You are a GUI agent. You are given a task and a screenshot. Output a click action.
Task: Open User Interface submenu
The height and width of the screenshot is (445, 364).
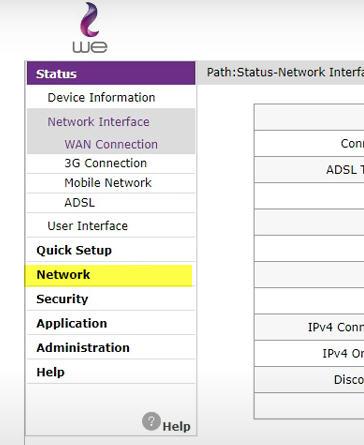click(88, 226)
